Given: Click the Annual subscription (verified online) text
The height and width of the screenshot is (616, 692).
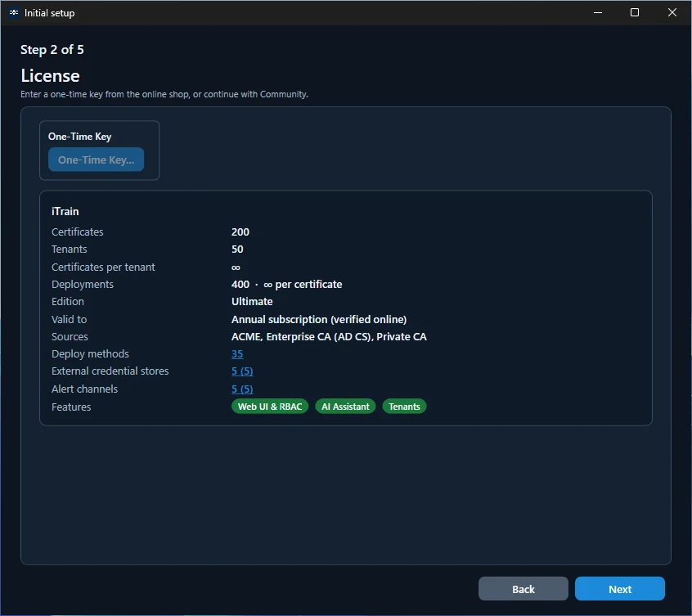Looking at the screenshot, I should pos(319,320).
